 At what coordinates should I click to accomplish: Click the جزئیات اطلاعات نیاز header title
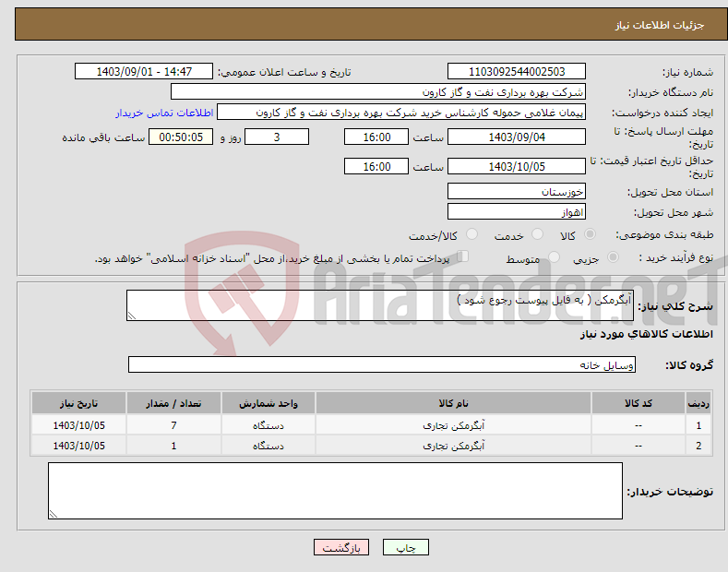click(x=660, y=25)
